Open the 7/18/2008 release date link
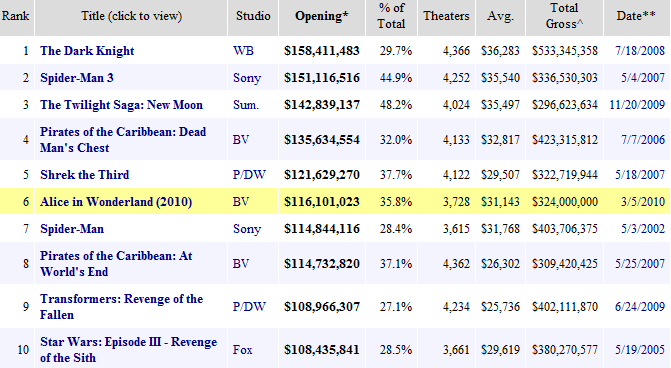The image size is (671, 368). pos(640,51)
